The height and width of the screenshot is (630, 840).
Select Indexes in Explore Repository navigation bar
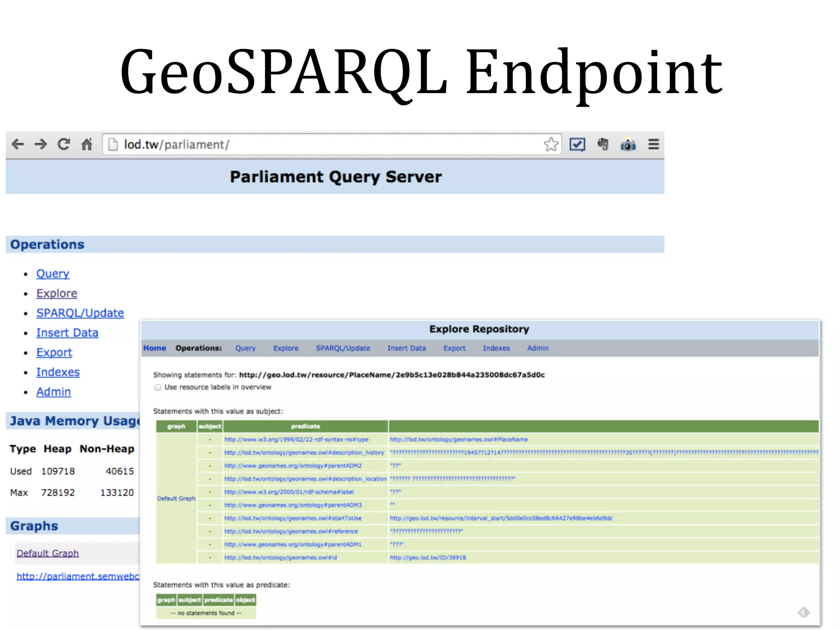point(496,348)
